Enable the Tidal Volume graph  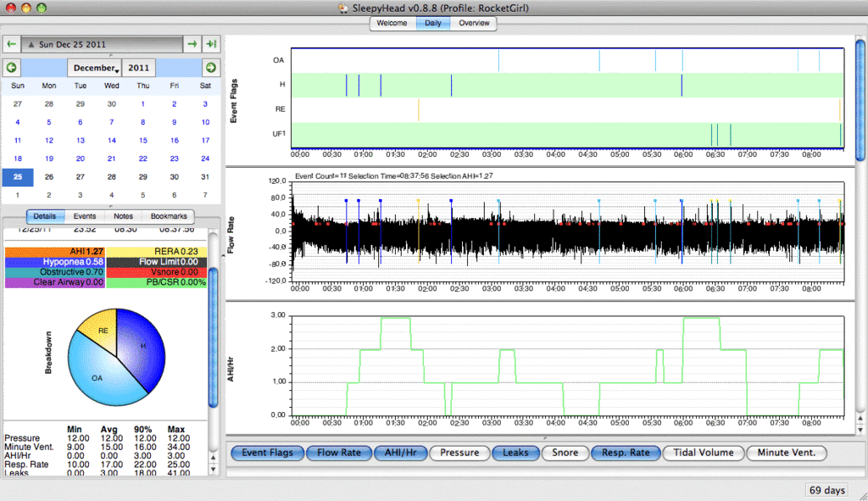(703, 453)
